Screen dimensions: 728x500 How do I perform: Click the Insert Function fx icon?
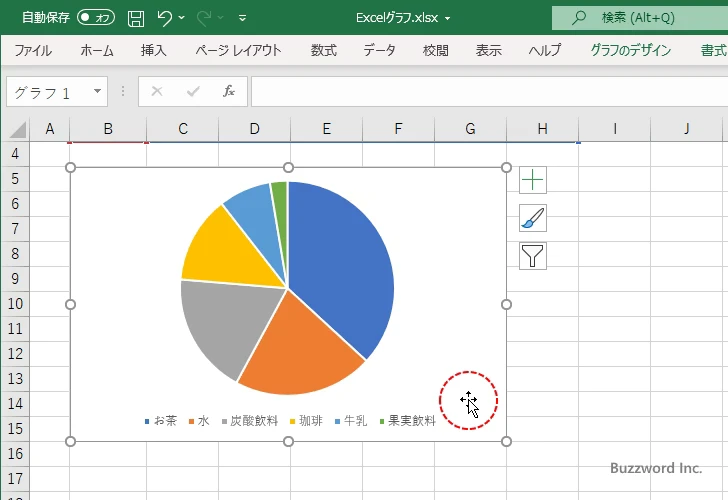228,91
